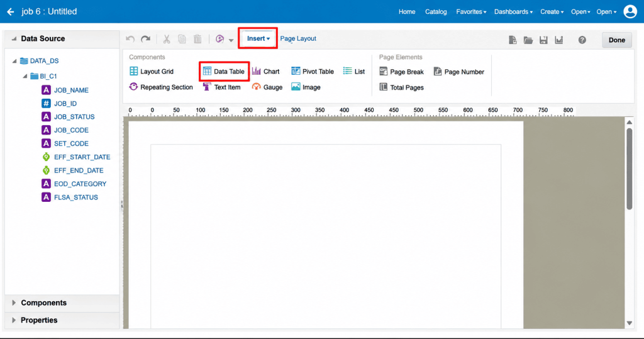Click the Delete trash icon

click(197, 39)
